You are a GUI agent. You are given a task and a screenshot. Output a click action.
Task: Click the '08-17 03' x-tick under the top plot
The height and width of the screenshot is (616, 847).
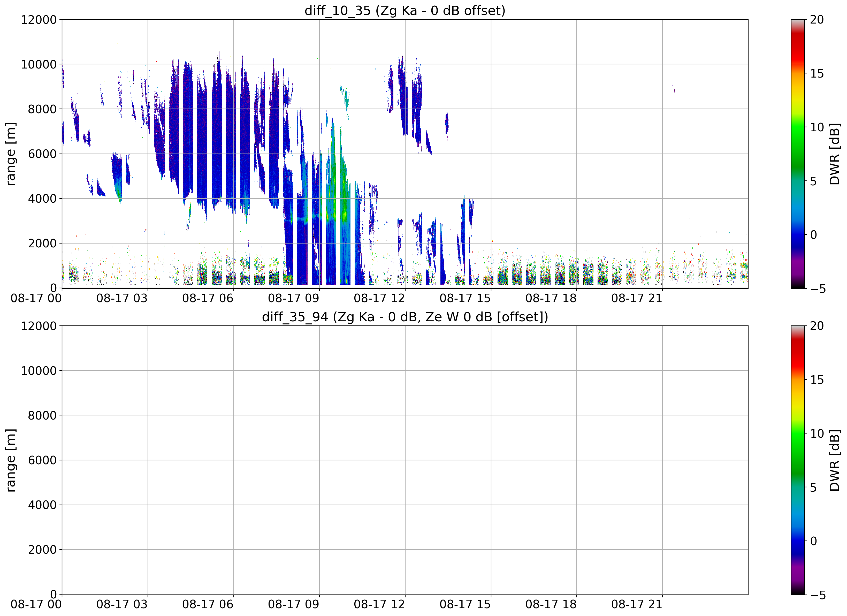point(122,298)
